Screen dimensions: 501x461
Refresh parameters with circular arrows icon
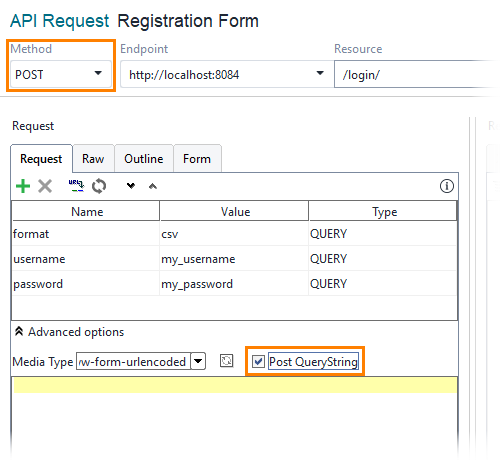click(x=99, y=186)
